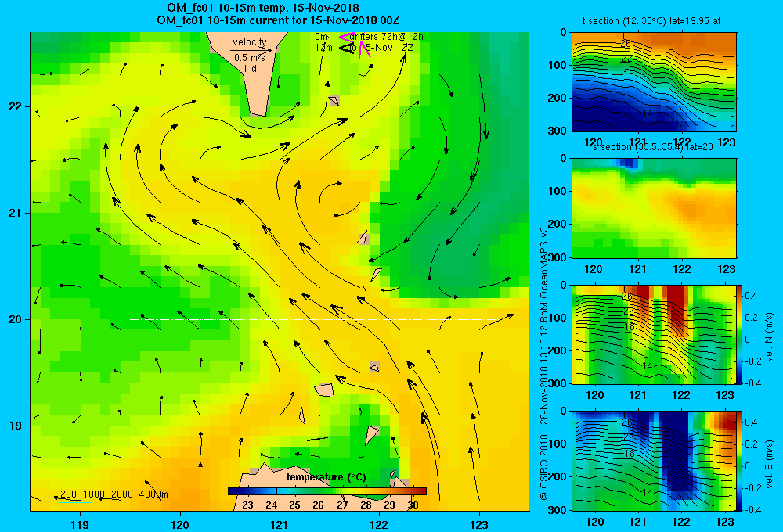Click the temperature section plot panel
This screenshot has width=783, height=532.
(654, 82)
